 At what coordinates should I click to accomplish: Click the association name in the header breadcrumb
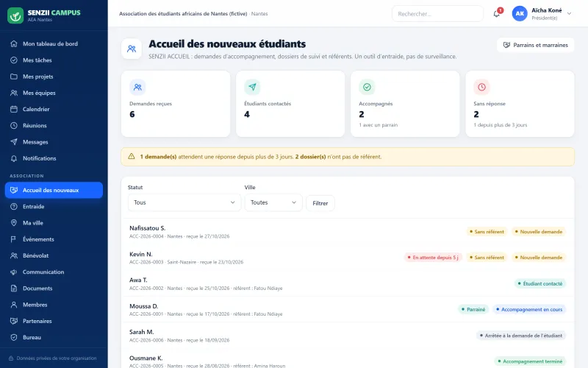pyautogui.click(x=183, y=14)
